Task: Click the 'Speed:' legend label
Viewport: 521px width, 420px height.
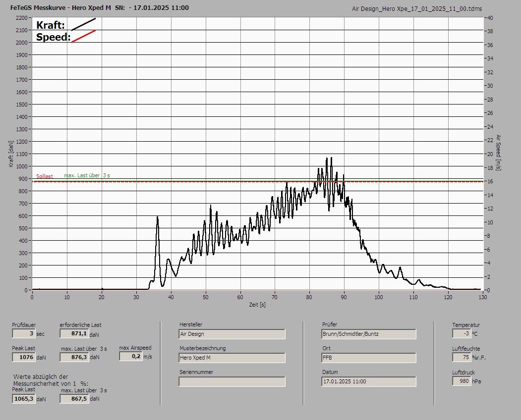Action: click(53, 37)
